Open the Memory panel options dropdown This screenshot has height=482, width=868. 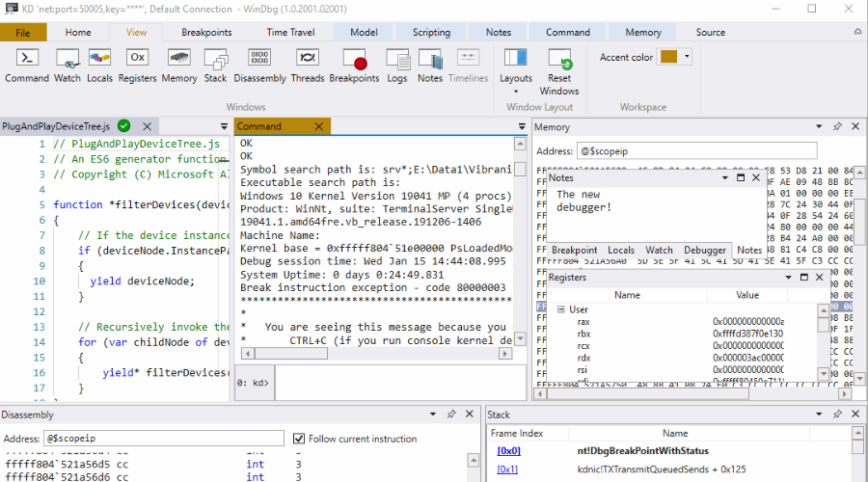(x=819, y=126)
